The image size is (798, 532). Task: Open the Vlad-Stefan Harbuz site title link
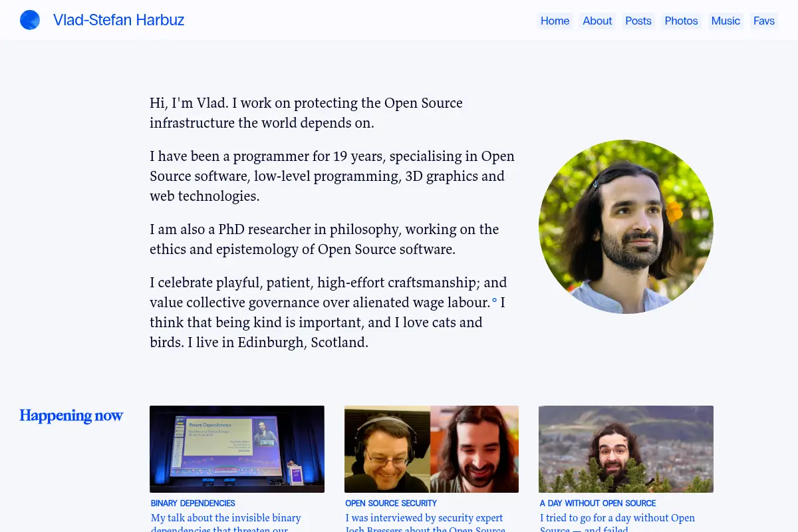click(x=118, y=20)
